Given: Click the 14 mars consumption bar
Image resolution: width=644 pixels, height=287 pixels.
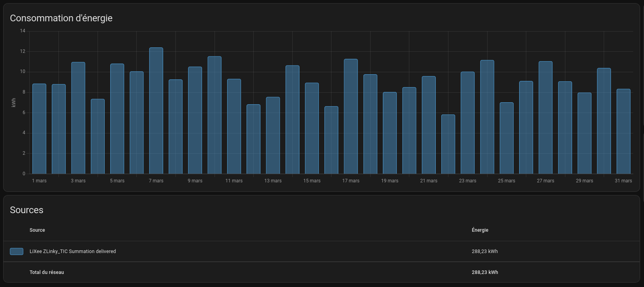Looking at the screenshot, I should coord(292,120).
